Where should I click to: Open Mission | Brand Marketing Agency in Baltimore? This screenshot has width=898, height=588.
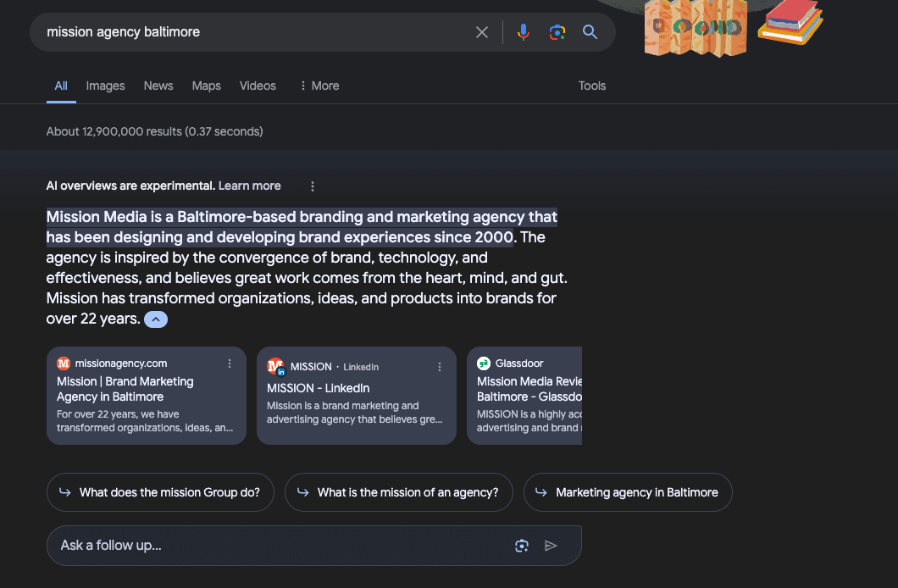(125, 389)
